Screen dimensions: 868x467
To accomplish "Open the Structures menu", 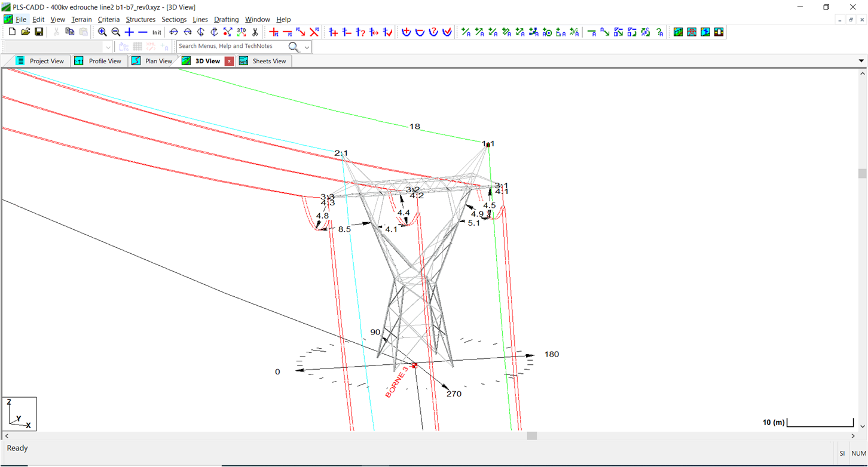I will click(x=140, y=20).
